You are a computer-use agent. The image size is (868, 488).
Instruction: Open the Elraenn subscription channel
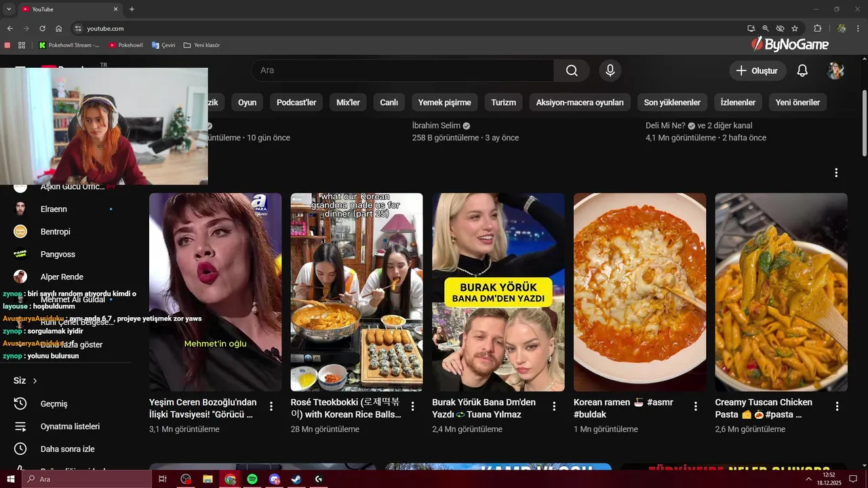[x=54, y=209]
